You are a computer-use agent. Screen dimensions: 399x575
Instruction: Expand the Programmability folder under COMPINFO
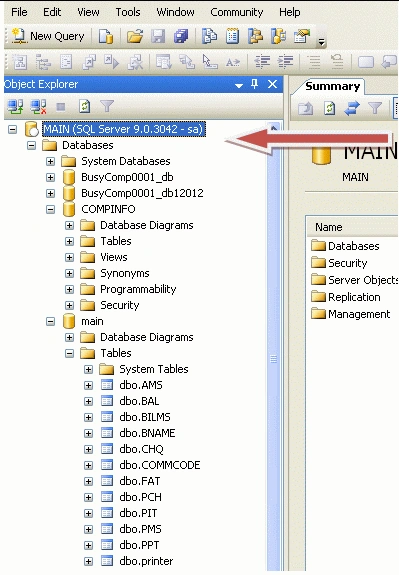69,289
